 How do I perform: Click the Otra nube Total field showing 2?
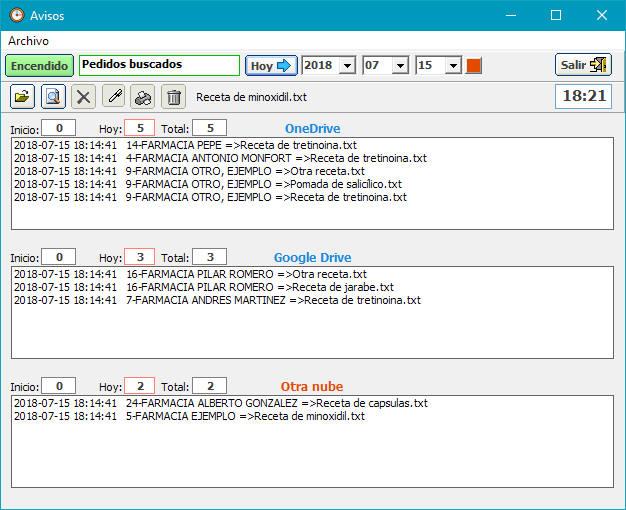coord(210,386)
